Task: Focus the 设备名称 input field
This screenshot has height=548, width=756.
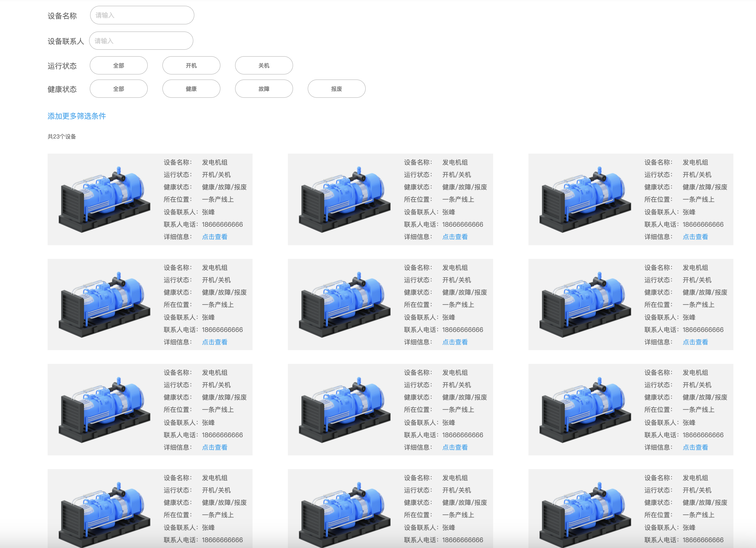Action: [142, 15]
